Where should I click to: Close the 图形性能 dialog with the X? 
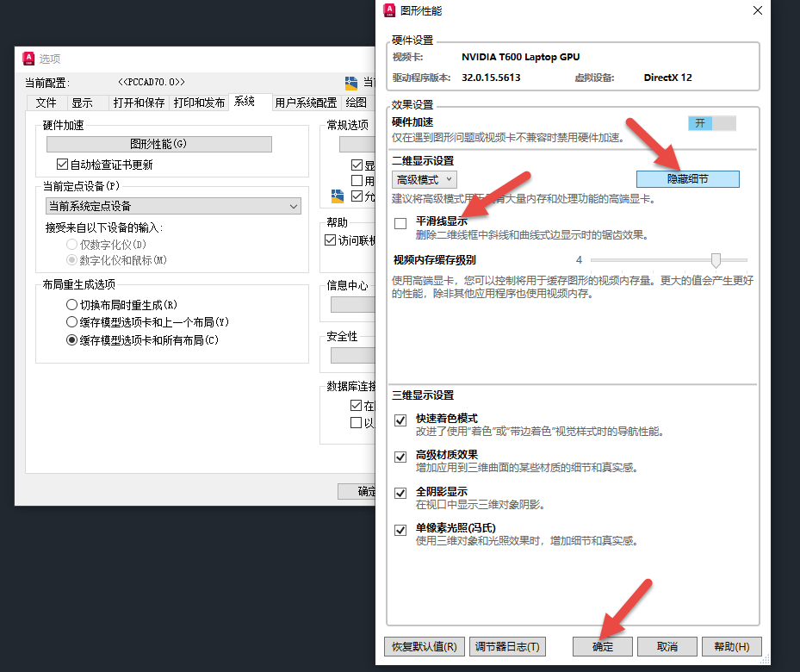(758, 10)
